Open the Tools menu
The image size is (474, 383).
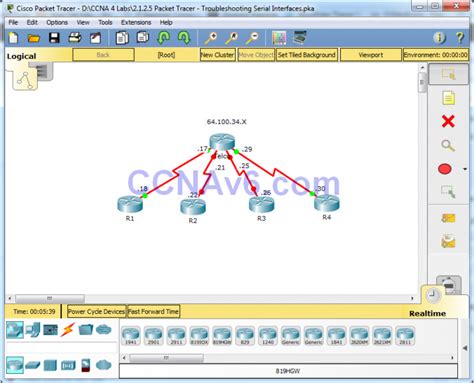pos(105,22)
